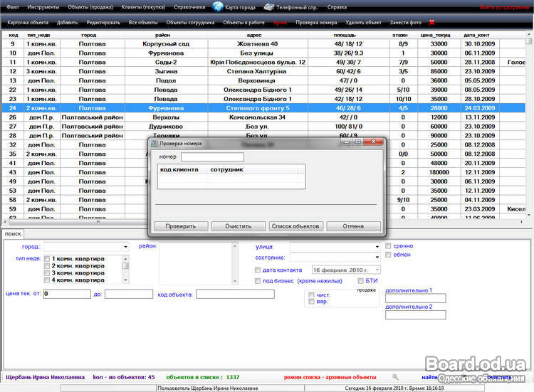
Task: Open the Инструменты menu
Action: point(43,7)
